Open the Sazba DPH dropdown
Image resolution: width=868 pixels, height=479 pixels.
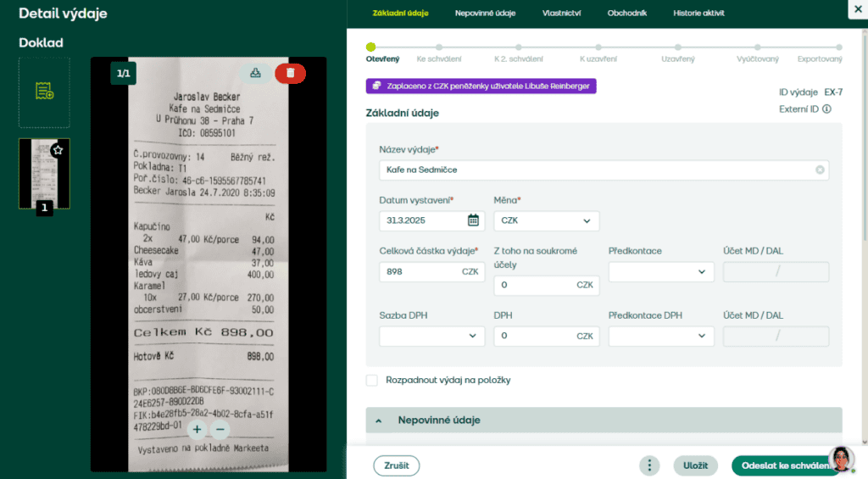tap(431, 336)
